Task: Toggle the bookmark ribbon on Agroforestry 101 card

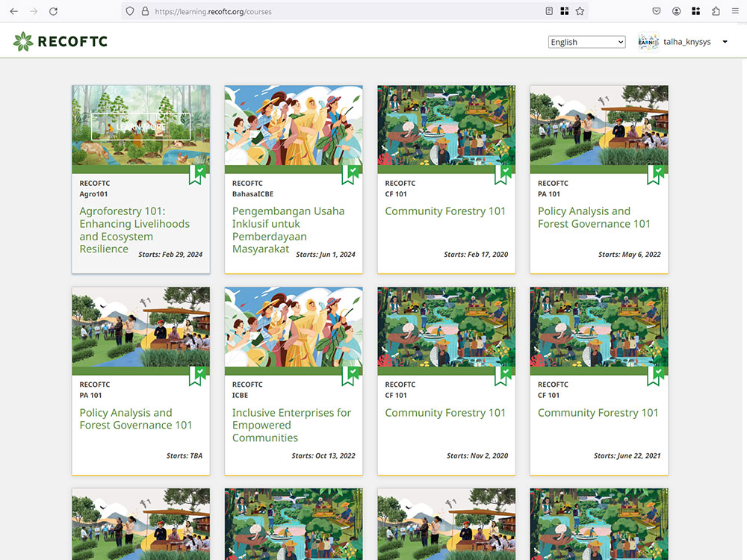Action: (196, 173)
